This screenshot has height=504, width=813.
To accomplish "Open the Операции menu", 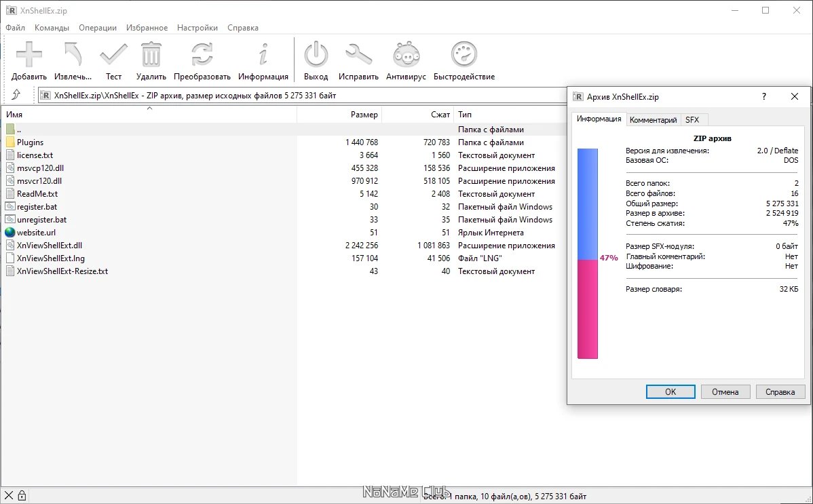I will click(x=98, y=28).
